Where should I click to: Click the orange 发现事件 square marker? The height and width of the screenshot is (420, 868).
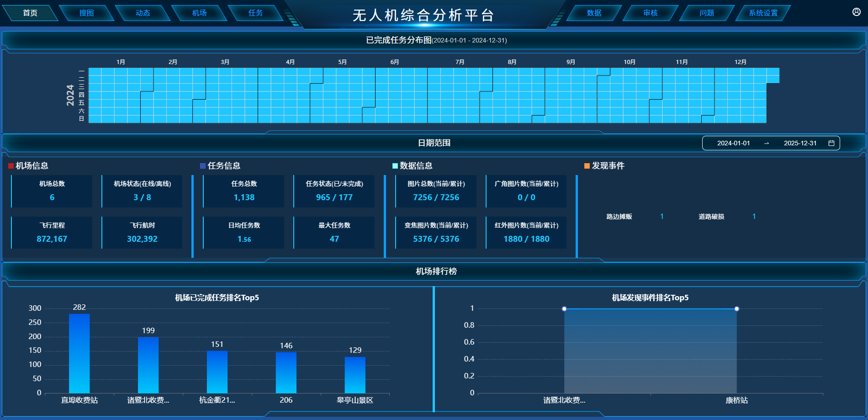pos(587,166)
